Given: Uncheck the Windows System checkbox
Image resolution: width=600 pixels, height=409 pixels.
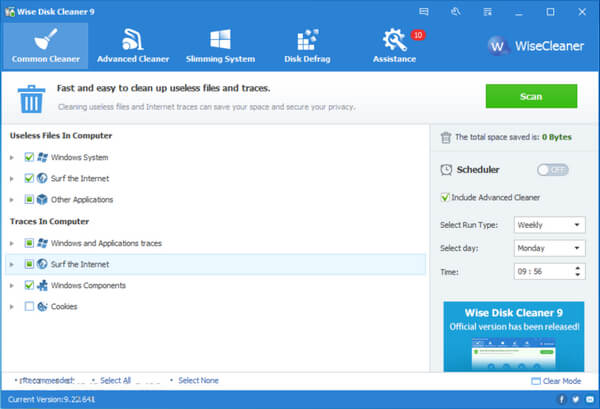Looking at the screenshot, I should tap(29, 157).
